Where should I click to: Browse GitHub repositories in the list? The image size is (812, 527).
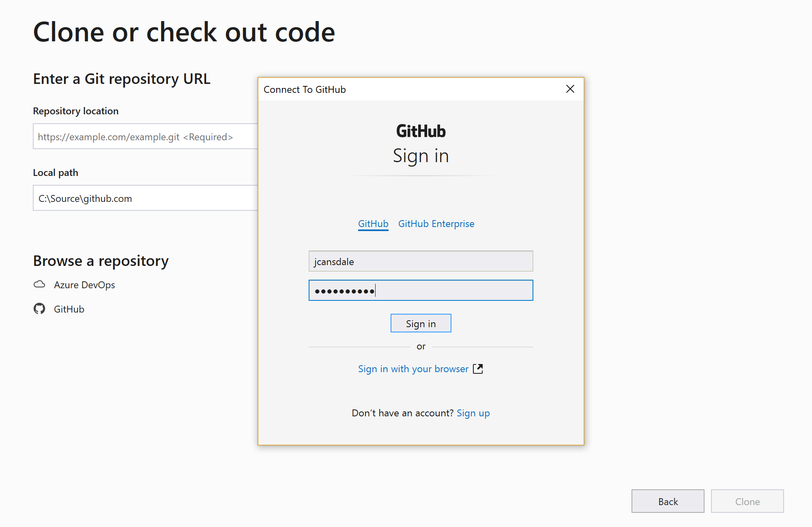pyautogui.click(x=69, y=309)
